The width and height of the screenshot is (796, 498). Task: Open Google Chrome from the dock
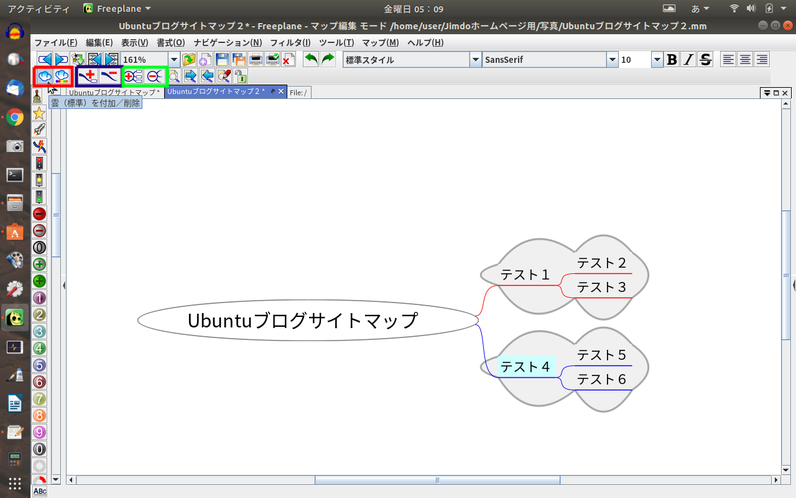point(15,117)
